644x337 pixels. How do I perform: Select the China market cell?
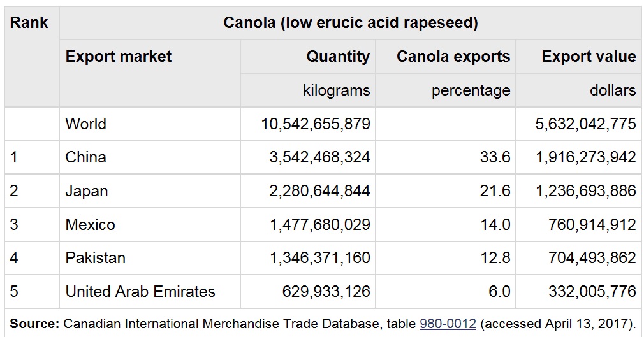[x=85, y=157]
